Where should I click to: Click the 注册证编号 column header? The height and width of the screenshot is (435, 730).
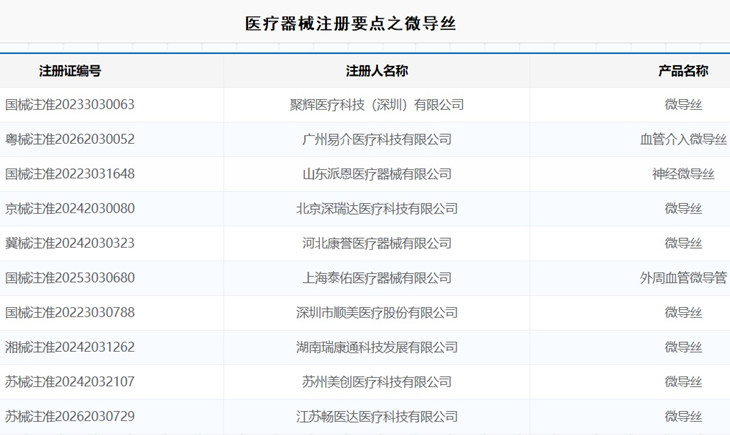70,71
